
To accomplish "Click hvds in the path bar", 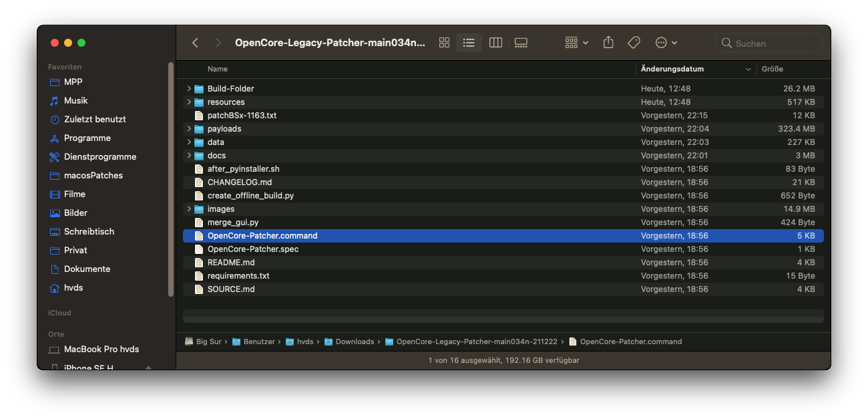I will [300, 341].
